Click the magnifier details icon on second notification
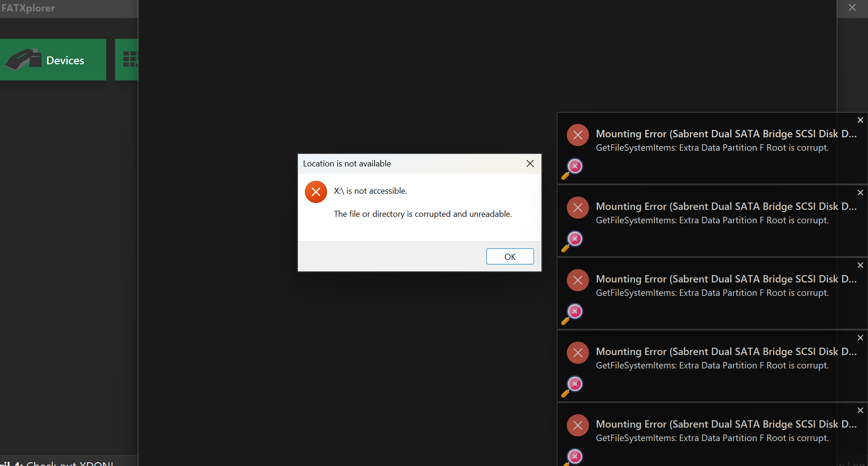This screenshot has height=466, width=868. click(572, 241)
